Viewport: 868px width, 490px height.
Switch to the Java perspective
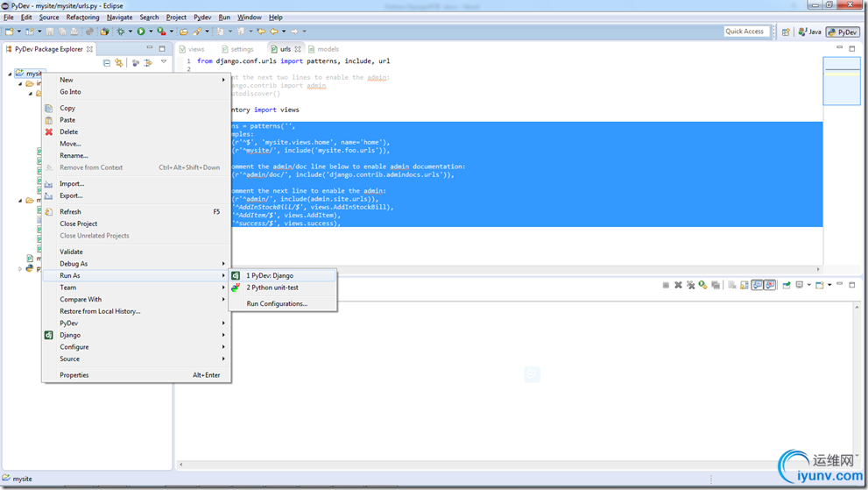(x=809, y=32)
